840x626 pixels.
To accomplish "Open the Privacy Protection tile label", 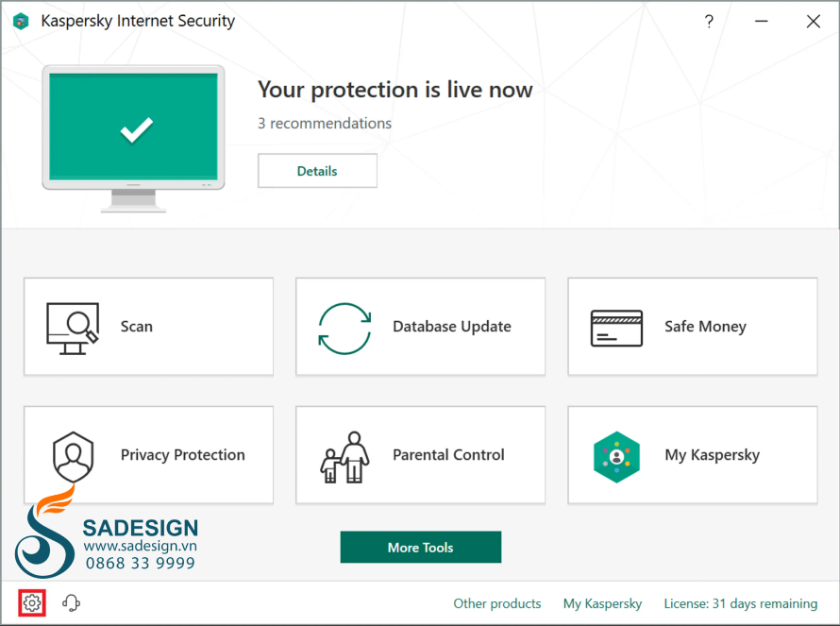I will point(183,454).
